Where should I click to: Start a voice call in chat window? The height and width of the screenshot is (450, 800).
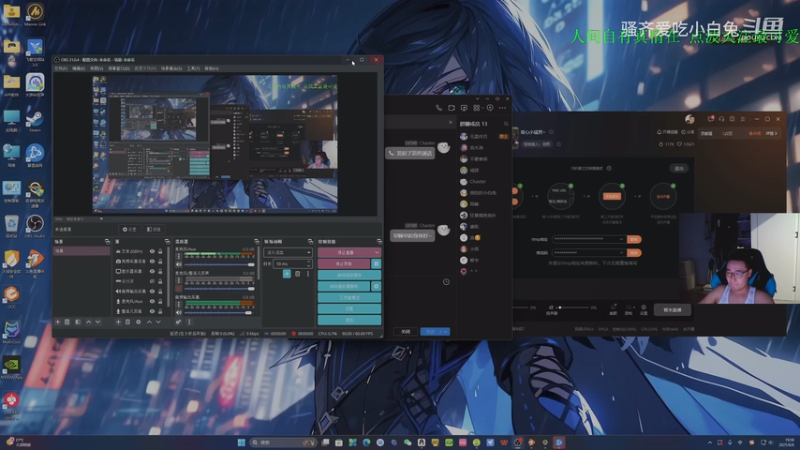[439, 108]
